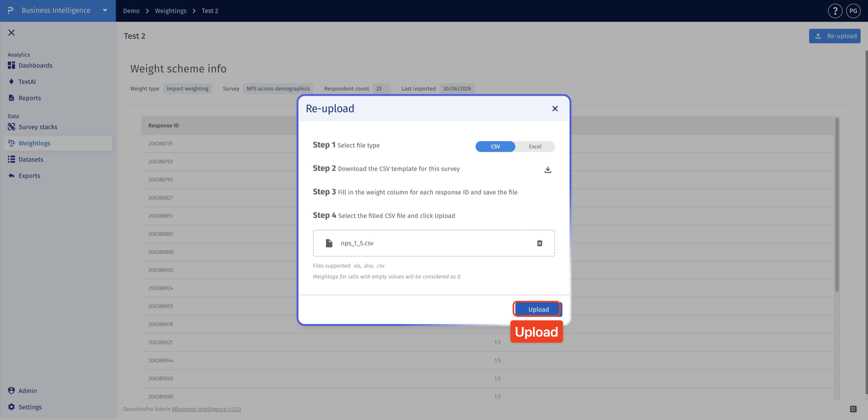Click the Re-upload button at top right
This screenshot has height=420, width=868.
tap(834, 36)
